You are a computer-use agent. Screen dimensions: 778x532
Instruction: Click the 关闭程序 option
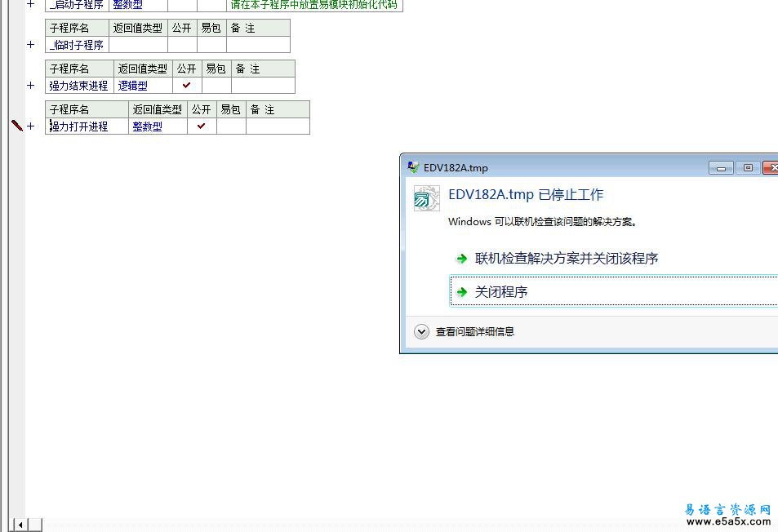click(614, 291)
